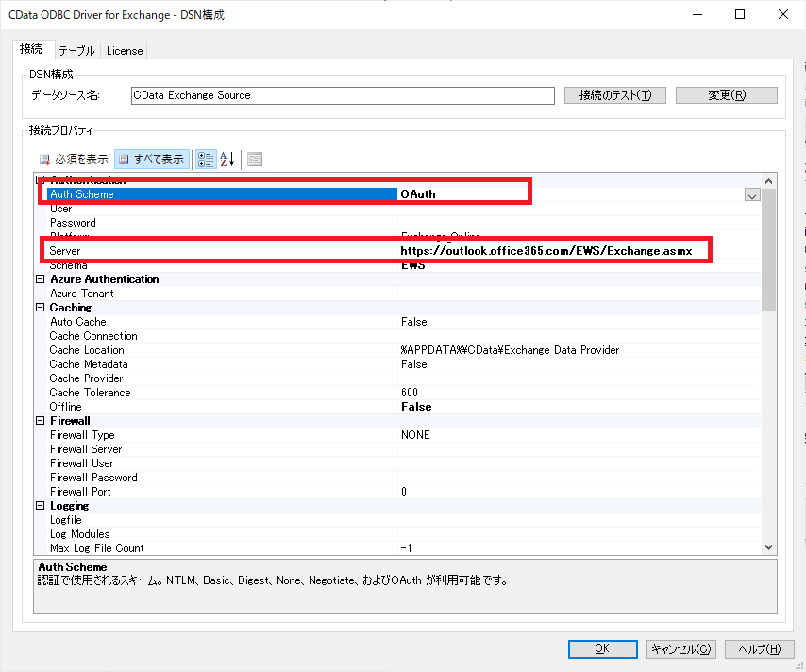Switch to the 接続 tab
The image size is (806, 672).
pyautogui.click(x=31, y=49)
